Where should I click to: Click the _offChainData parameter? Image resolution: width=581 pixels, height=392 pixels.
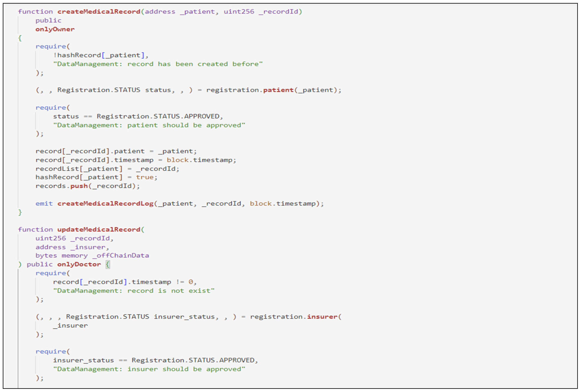(120, 256)
